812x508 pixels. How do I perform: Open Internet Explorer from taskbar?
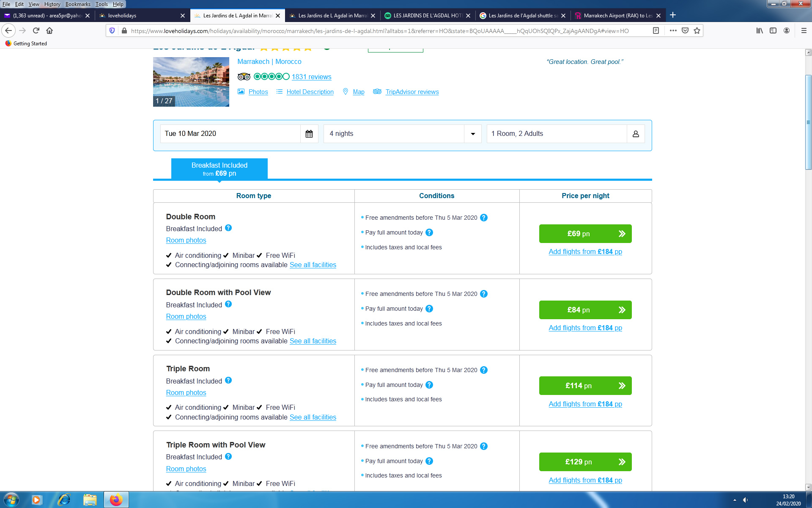click(64, 500)
